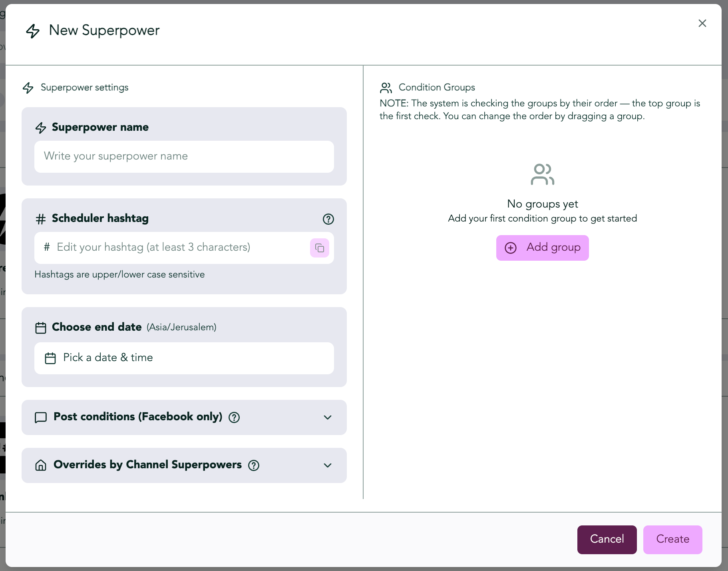Close the New Superpower dialog
Viewport: 728px width, 571px height.
[702, 23]
